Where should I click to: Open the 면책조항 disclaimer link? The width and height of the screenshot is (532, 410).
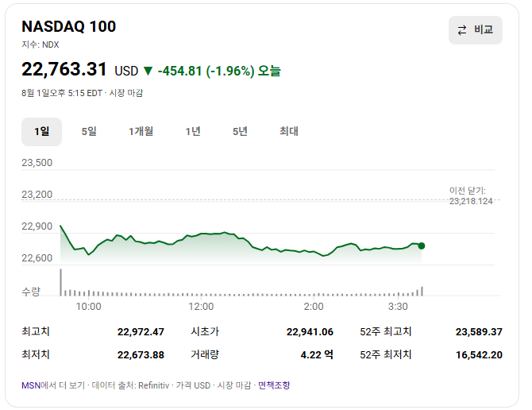[x=274, y=385]
